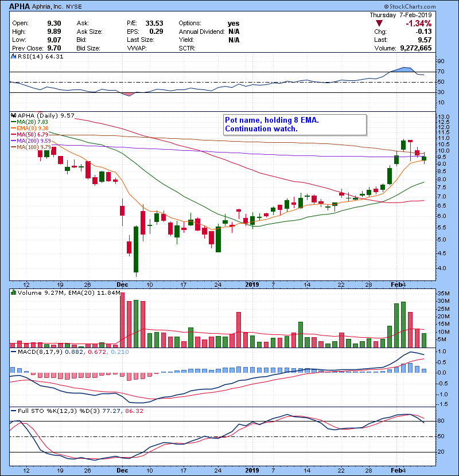Screen dimensions: 459x476
Task: Click the APHA (Daily) 9.57 chart title
Action: pos(46,116)
